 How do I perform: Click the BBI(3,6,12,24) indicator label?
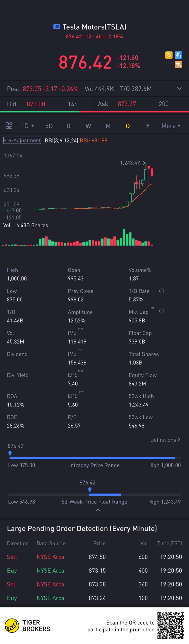[x=61, y=141]
